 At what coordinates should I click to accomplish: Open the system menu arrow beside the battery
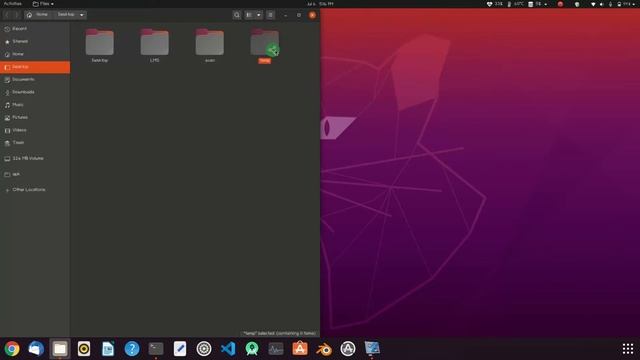633,4
